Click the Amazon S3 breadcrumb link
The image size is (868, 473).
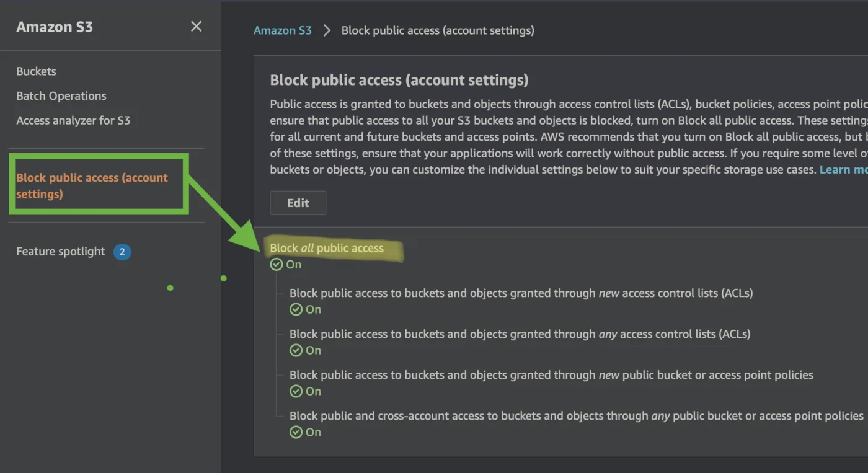click(x=283, y=30)
